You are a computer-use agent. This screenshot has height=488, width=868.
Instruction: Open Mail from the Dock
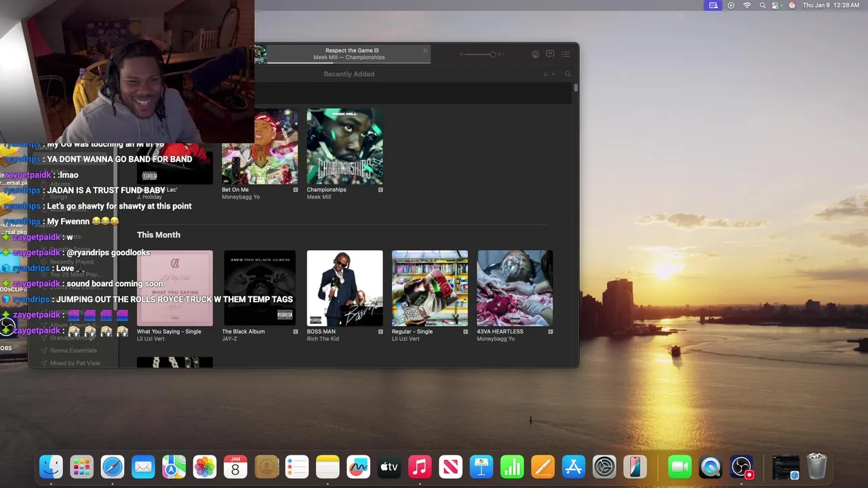click(x=143, y=466)
